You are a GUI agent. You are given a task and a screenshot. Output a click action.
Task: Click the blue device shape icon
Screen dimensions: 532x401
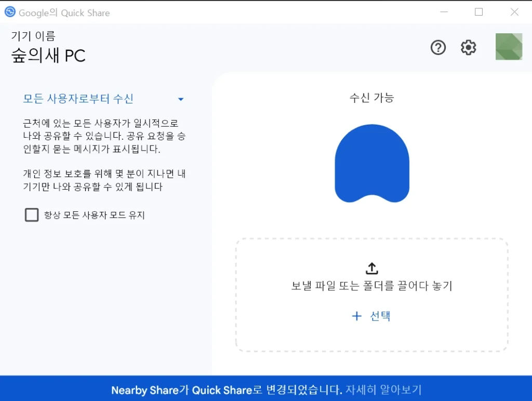(x=372, y=163)
